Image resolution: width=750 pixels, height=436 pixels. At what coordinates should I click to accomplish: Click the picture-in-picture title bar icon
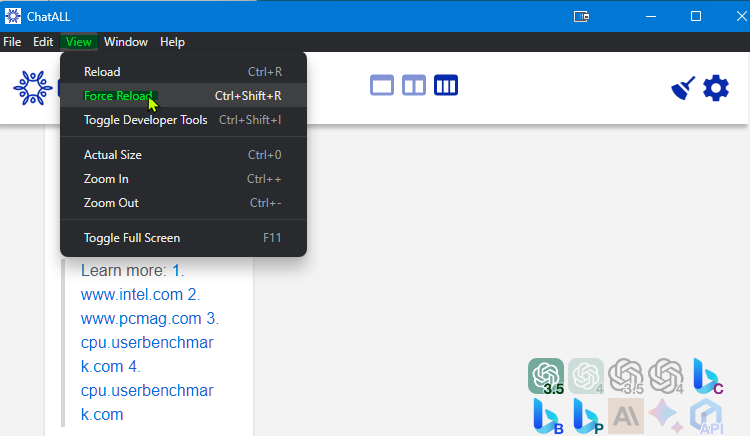pos(582,17)
